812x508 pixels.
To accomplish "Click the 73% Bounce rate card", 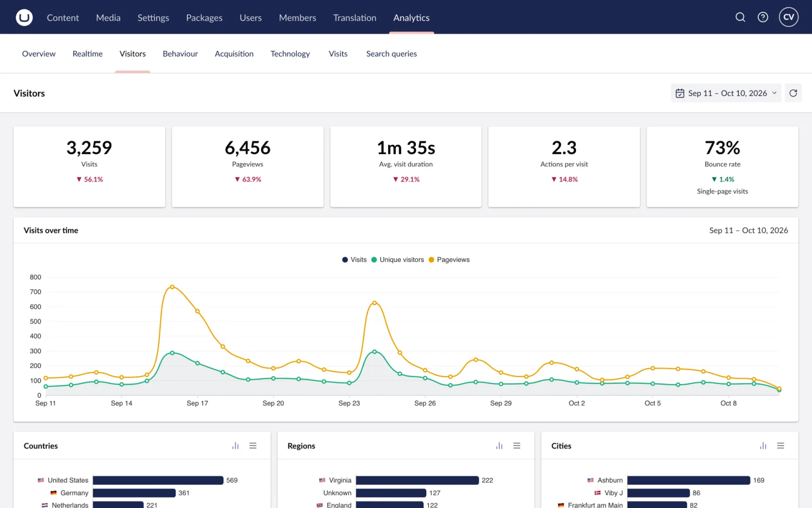I will click(722, 167).
